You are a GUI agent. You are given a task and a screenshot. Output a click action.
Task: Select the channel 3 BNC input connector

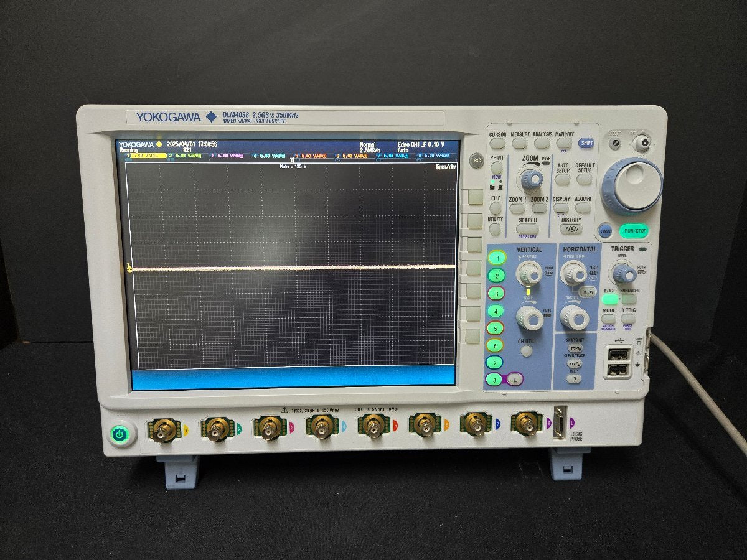coord(270,428)
